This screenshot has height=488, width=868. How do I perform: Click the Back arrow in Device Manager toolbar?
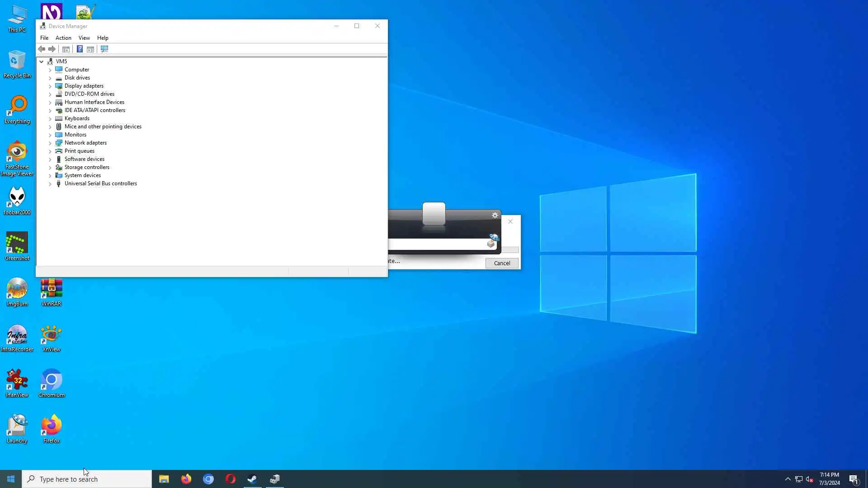[x=42, y=49]
